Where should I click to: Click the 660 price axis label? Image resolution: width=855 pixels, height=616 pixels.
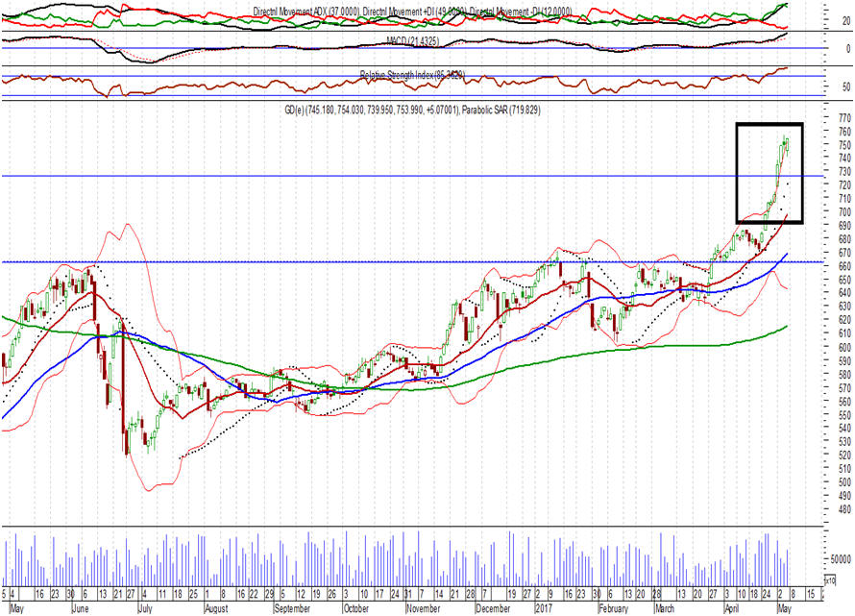tap(844, 266)
